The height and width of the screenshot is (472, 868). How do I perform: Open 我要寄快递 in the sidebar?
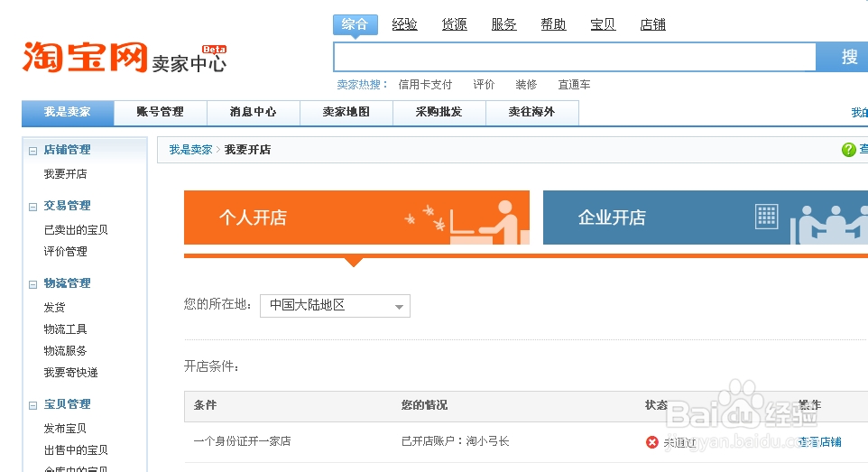tap(71, 373)
